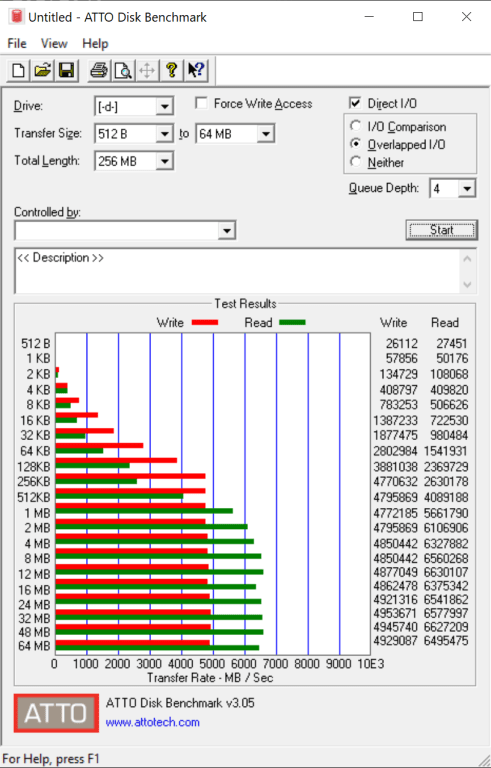Click the yellow question mark About icon

click(171, 71)
